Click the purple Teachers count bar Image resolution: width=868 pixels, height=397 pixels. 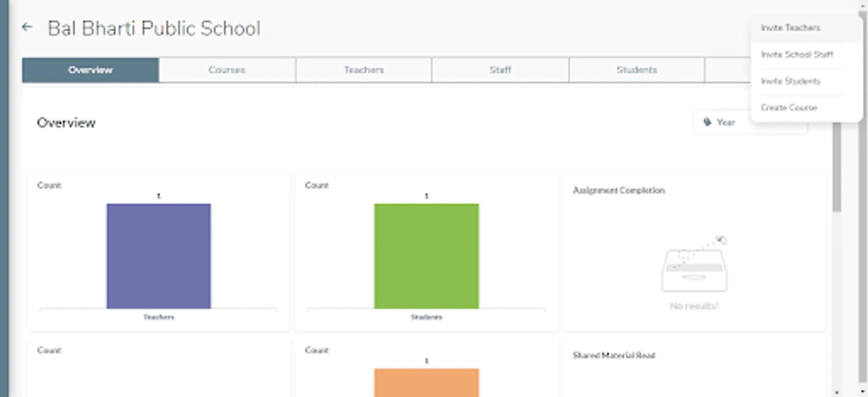pyautogui.click(x=159, y=256)
